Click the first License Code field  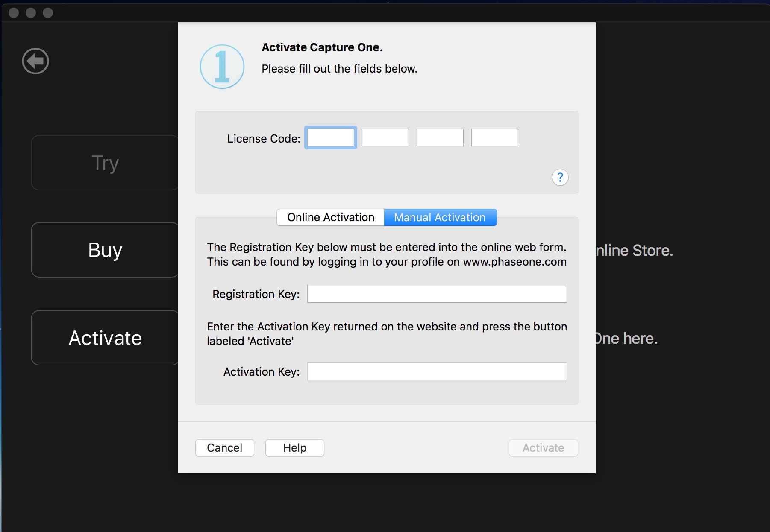[x=331, y=137]
